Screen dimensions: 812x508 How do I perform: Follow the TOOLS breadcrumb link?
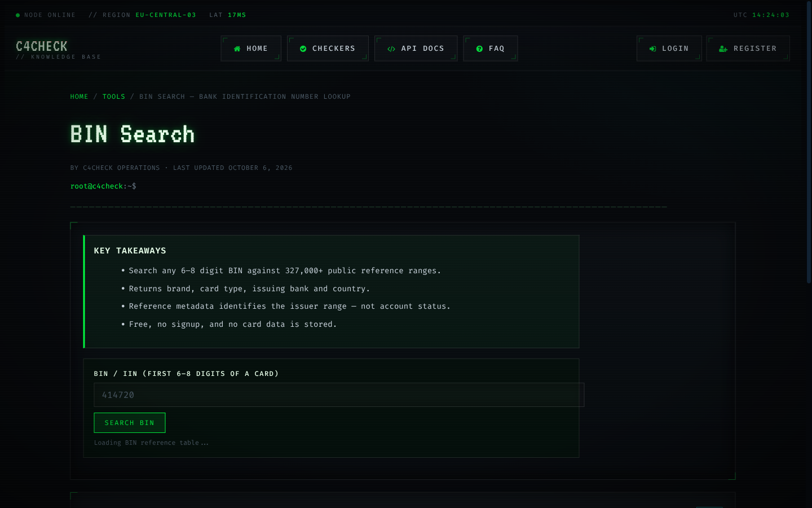[114, 97]
